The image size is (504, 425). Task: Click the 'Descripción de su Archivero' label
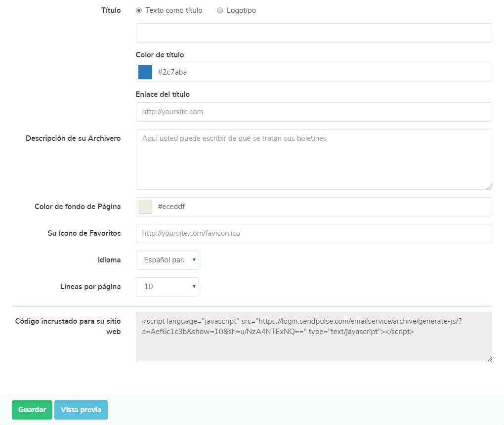click(73, 138)
